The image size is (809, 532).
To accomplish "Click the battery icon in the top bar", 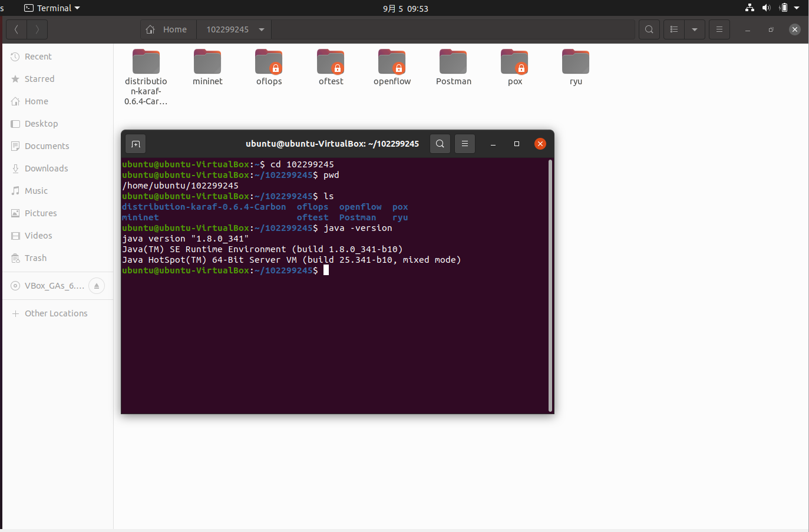I will [x=783, y=8].
